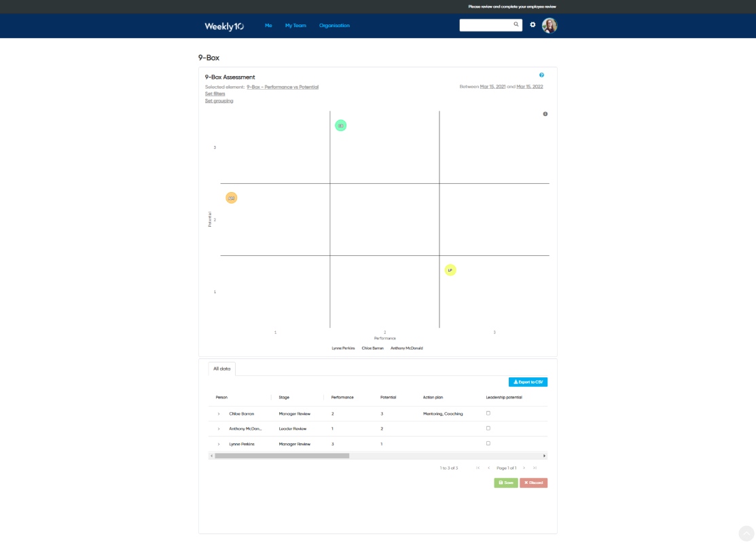The image size is (756, 543).
Task: Switch to the All data tab
Action: (222, 369)
